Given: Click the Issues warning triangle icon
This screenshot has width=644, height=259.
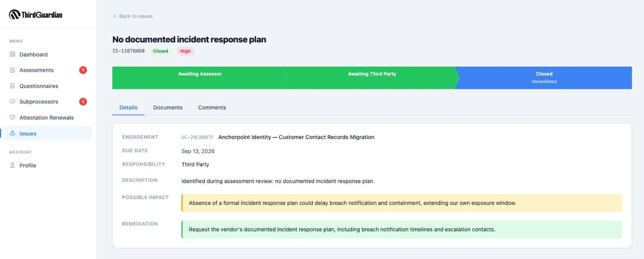Looking at the screenshot, I should pyautogui.click(x=13, y=134).
